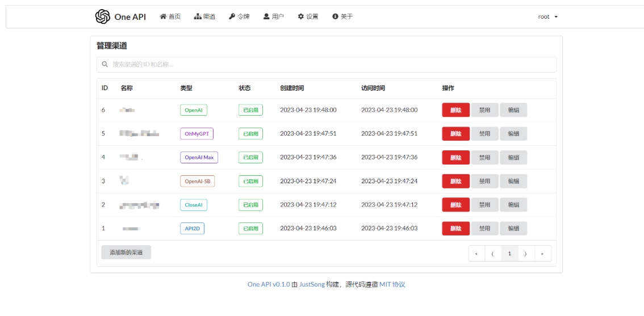
Task: Click the OhMyGPT type tag
Action: [196, 134]
